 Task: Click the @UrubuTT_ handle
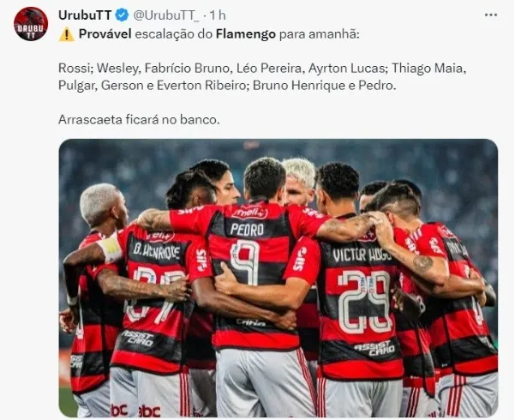point(166,15)
